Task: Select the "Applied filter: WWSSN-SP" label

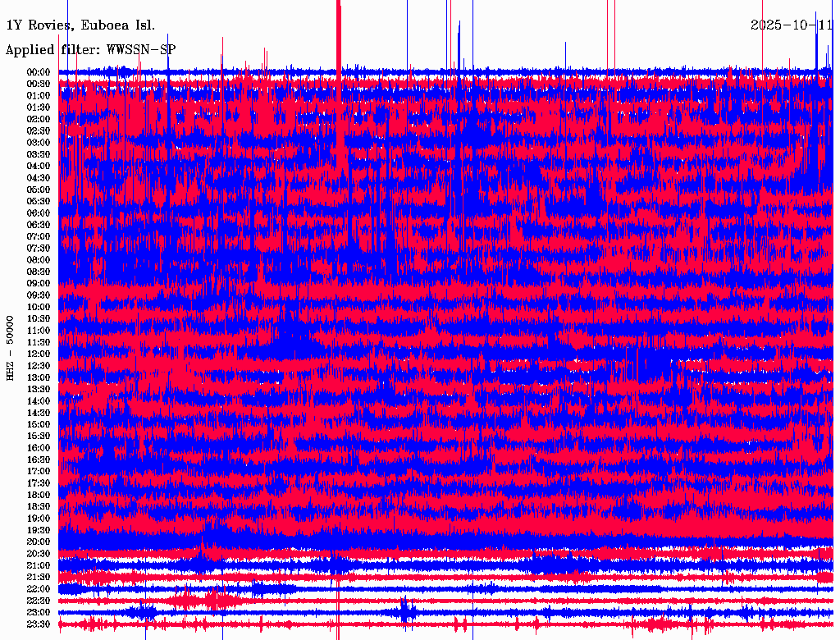Action: pyautogui.click(x=90, y=50)
